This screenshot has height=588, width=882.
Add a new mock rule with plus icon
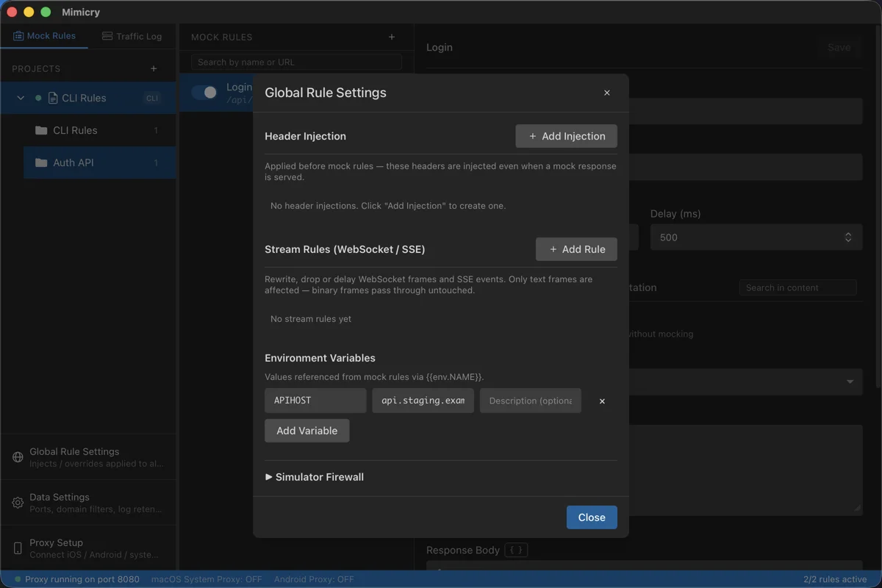[392, 37]
